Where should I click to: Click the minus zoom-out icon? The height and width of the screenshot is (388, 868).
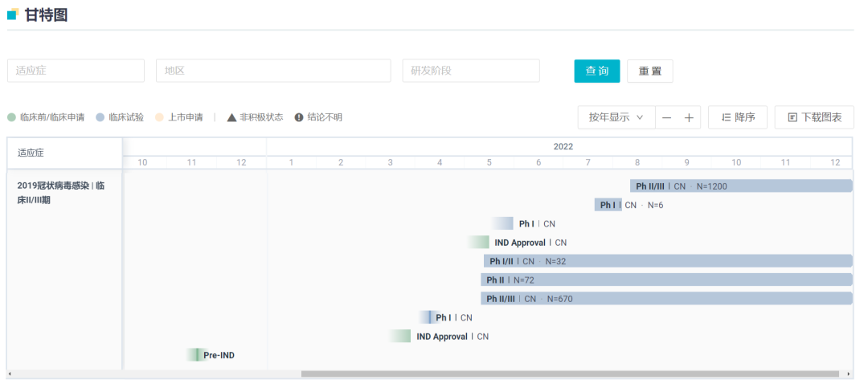coord(666,117)
